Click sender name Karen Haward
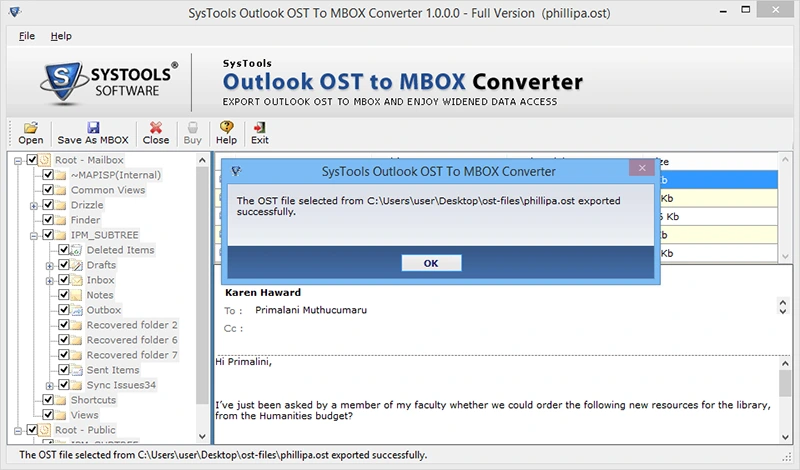800x470 pixels. [x=263, y=292]
